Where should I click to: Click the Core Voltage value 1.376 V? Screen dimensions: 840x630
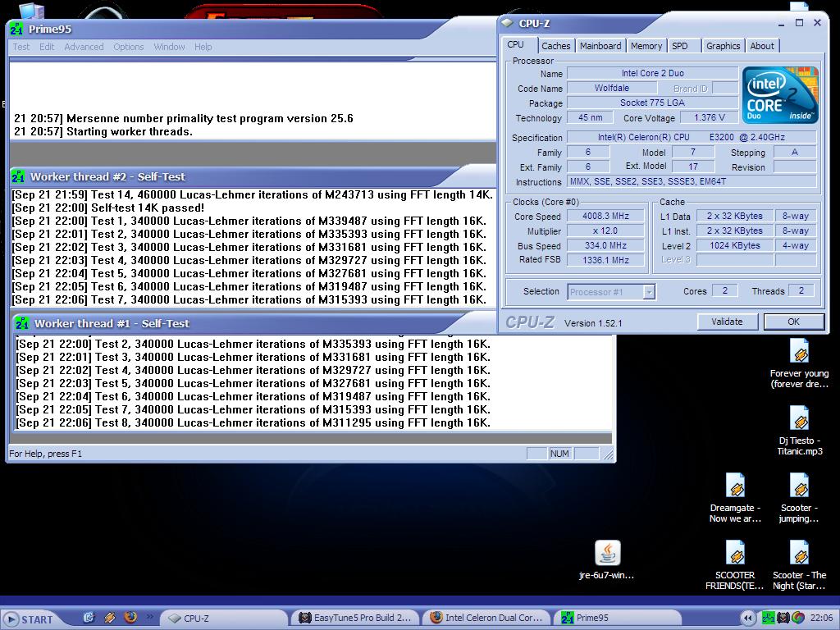(x=710, y=117)
